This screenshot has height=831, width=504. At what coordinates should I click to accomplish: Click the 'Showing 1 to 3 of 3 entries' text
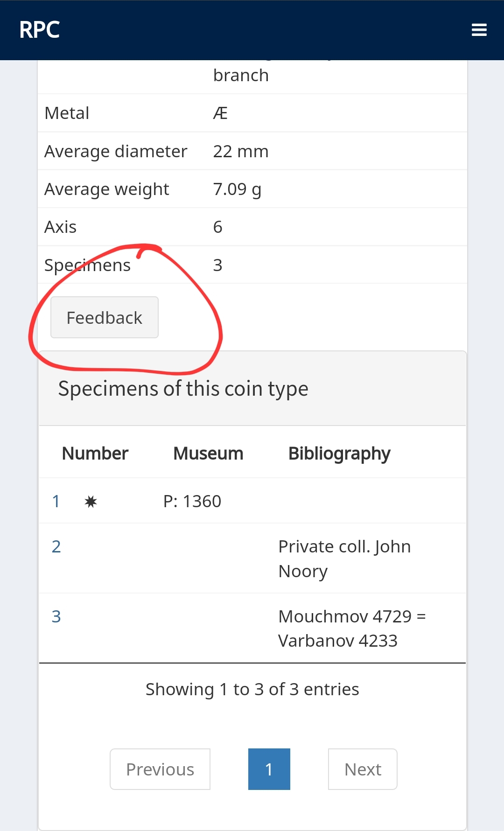252,689
